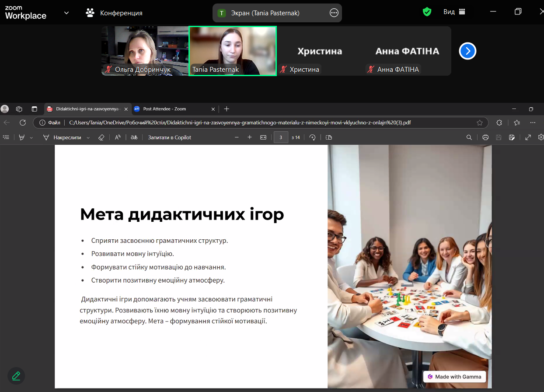Click Запитати в Copilot
The width and height of the screenshot is (544, 392).
click(170, 137)
